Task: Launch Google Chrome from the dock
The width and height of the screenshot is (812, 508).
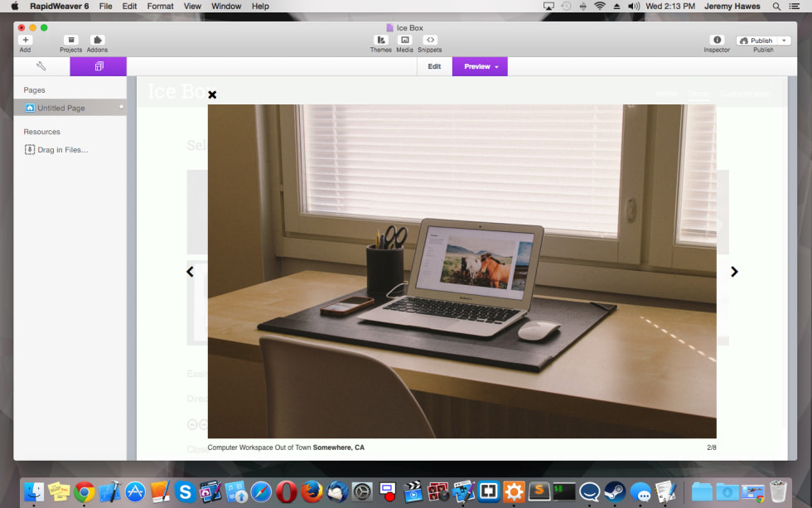Action: coord(85,491)
